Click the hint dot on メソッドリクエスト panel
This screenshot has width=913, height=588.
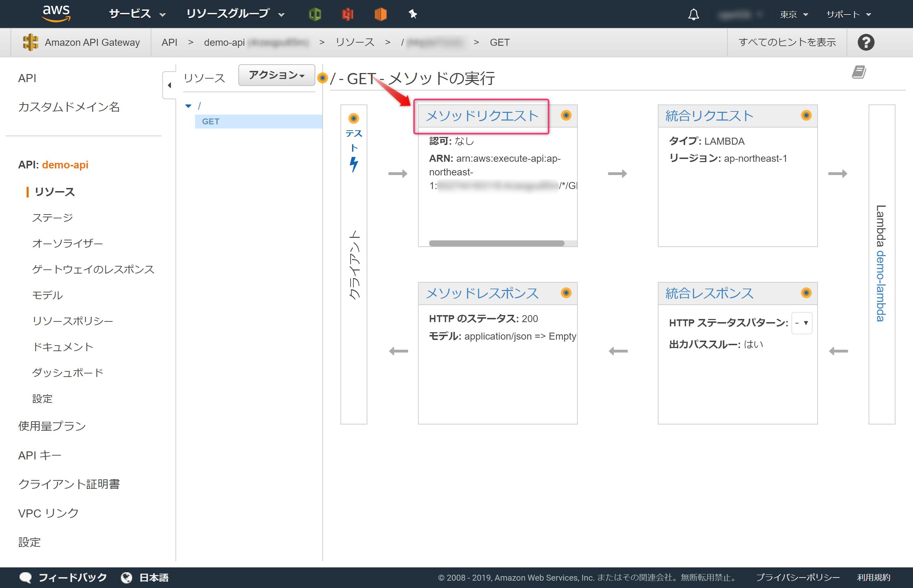click(566, 115)
